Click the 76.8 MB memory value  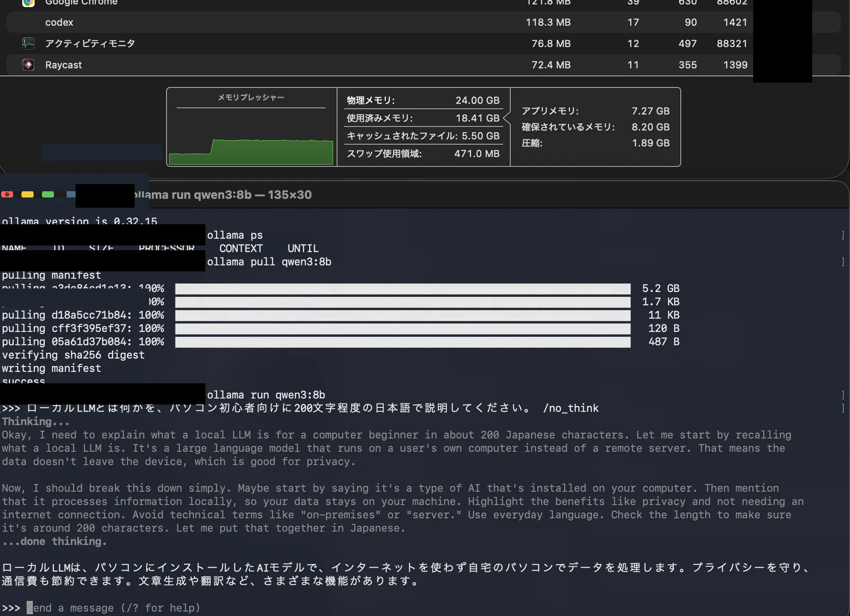[551, 43]
